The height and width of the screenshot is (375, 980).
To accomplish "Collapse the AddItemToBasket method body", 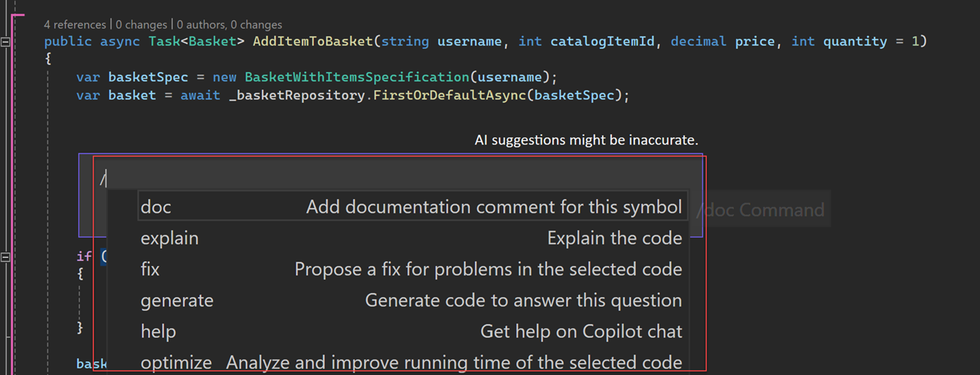I will point(5,42).
